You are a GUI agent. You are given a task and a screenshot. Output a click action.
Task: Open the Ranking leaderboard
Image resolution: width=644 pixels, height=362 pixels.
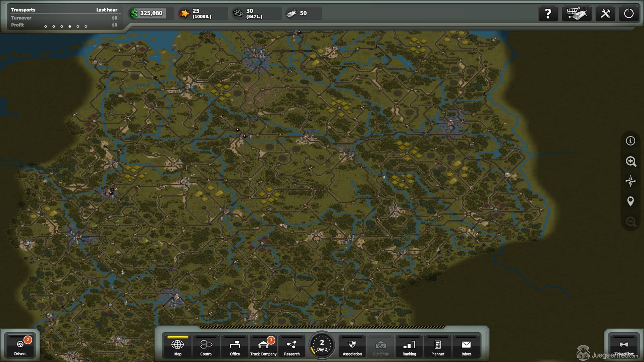[409, 347]
